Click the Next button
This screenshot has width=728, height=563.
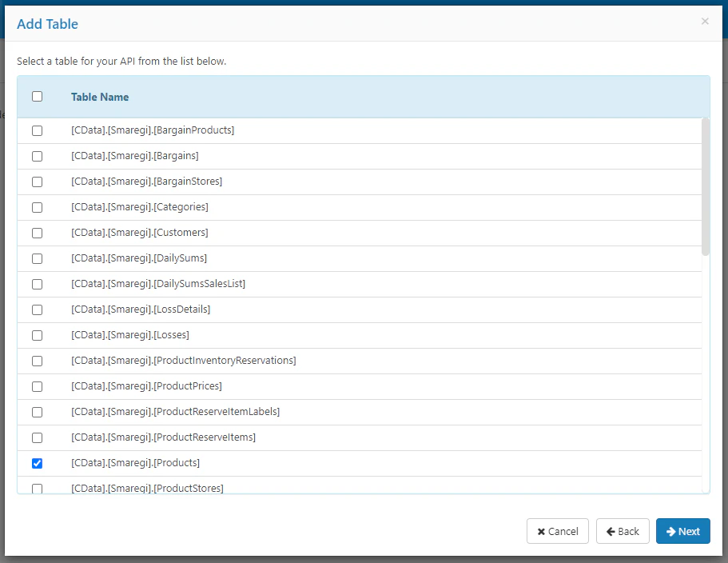(x=682, y=531)
